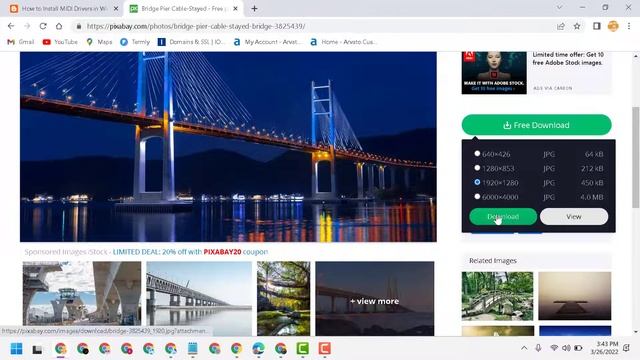Go back to the previous page
640x360 pixels.
[x=11, y=26]
